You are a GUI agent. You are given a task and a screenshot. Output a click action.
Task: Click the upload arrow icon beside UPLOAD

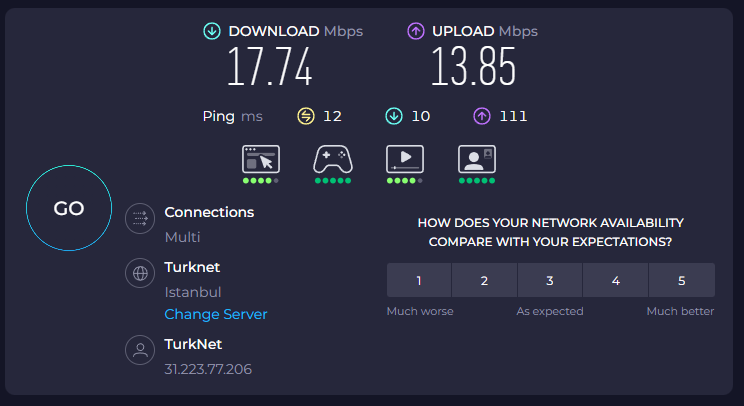416,31
